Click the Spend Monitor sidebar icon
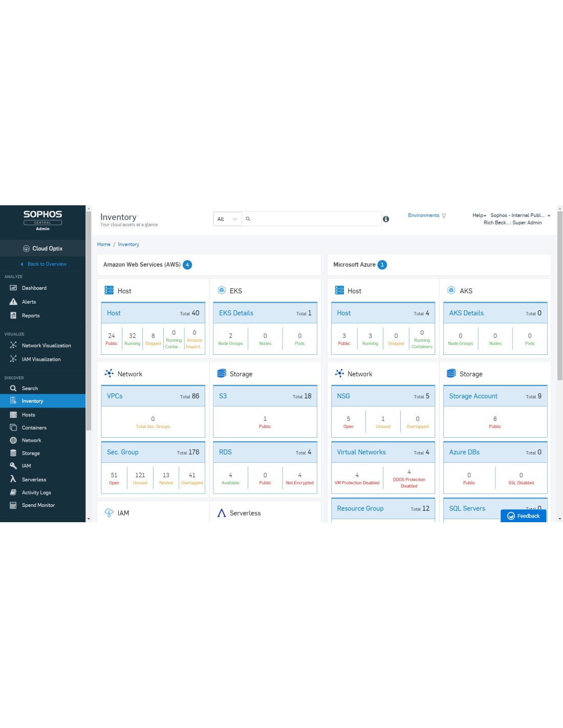This screenshot has height=728, width=563. [13, 505]
